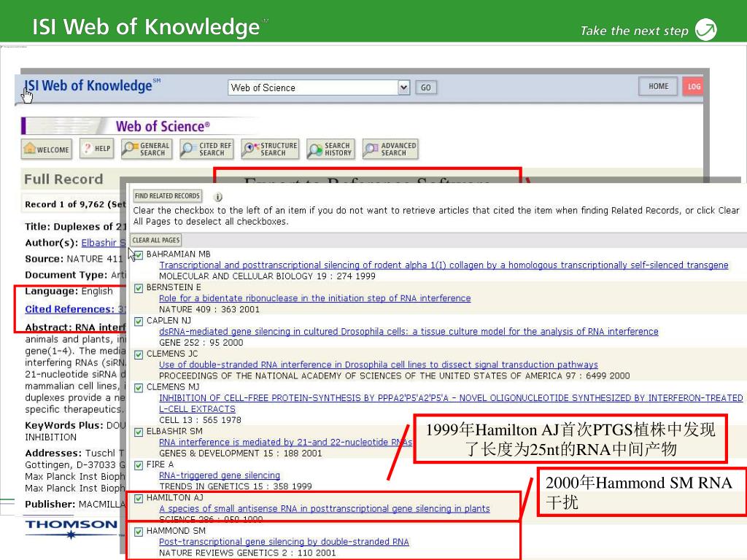Image resolution: width=747 pixels, height=560 pixels.
Task: Open Search History
Action: [x=330, y=149]
